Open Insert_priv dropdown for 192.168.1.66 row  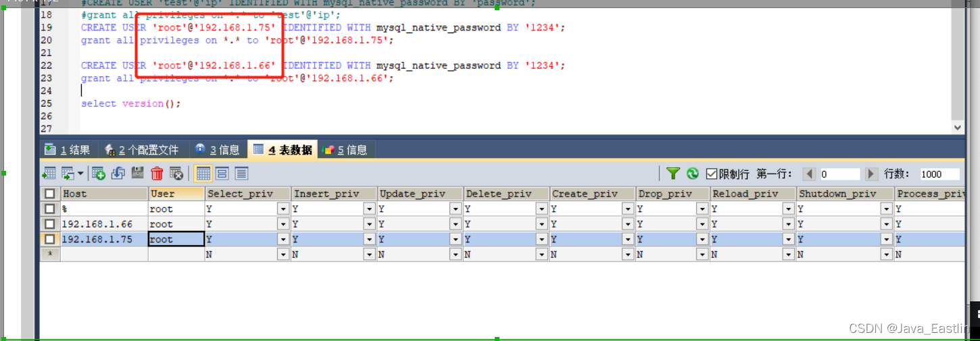tap(369, 224)
